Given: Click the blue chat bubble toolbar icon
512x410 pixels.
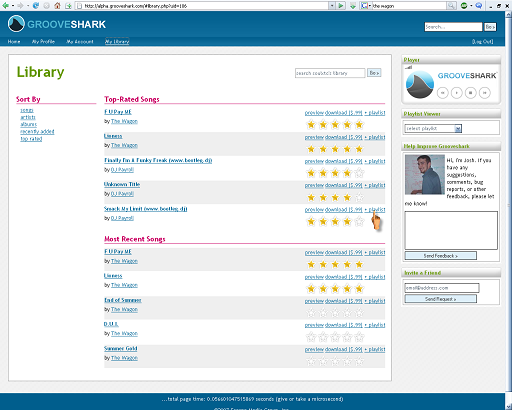Looking at the screenshot, I should click(x=479, y=5).
